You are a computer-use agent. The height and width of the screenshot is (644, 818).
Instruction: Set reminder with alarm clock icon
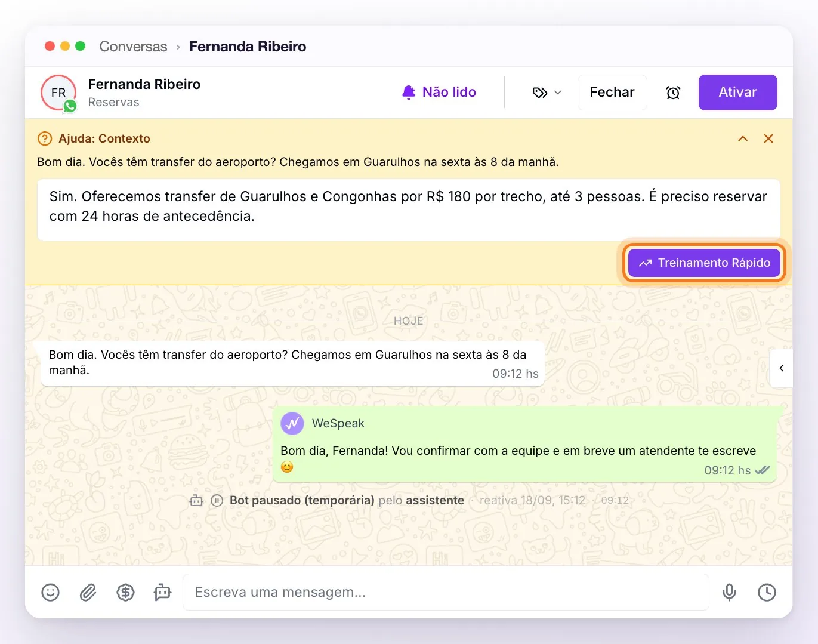(x=673, y=93)
